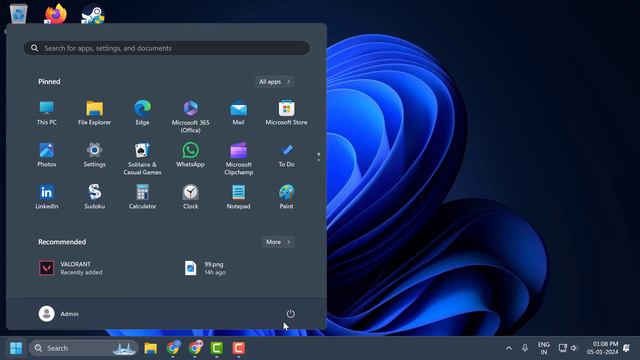Open the Clock app
The image size is (640, 360).
[190, 197]
